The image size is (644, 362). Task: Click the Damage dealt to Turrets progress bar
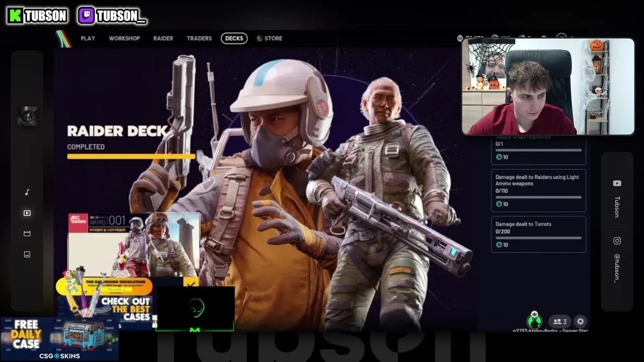pyautogui.click(x=538, y=238)
